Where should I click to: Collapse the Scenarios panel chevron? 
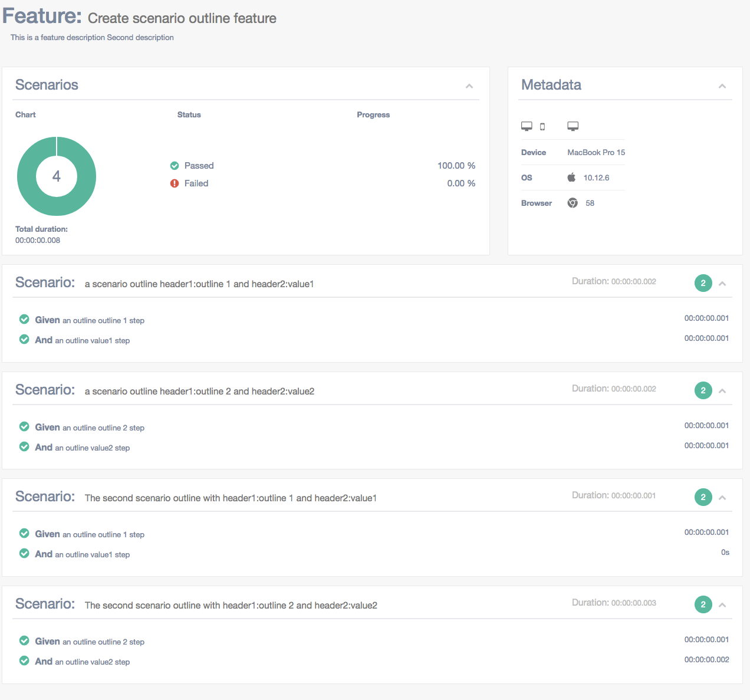click(469, 86)
